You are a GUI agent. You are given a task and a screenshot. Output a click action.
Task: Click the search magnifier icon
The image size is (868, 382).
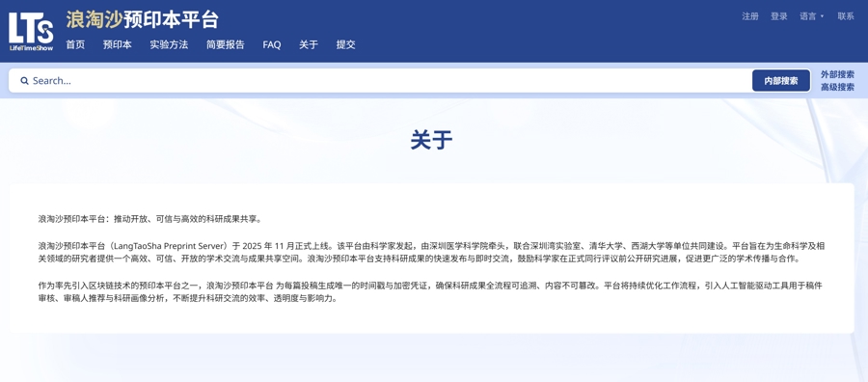(x=24, y=81)
